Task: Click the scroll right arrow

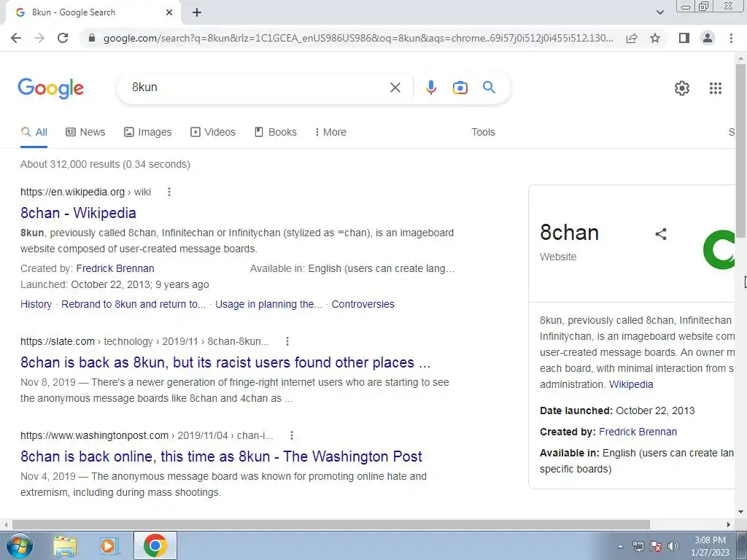Action: [729, 524]
